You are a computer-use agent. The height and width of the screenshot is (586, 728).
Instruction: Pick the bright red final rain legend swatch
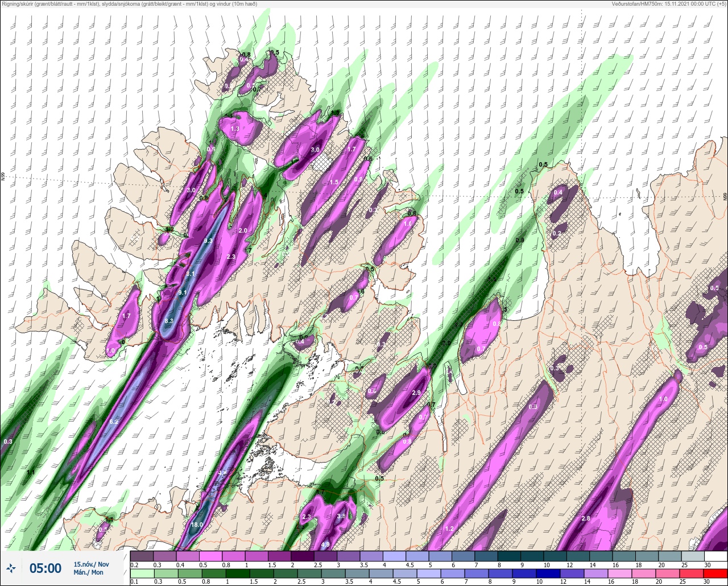click(x=715, y=573)
